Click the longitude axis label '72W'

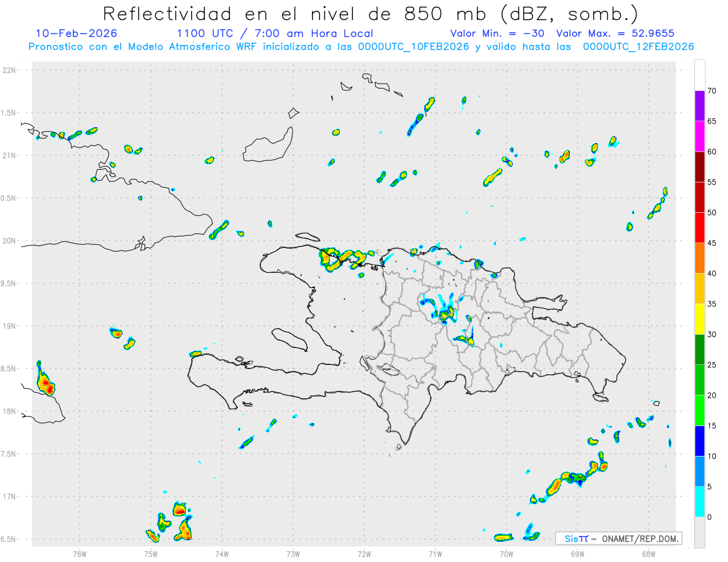coord(364,553)
